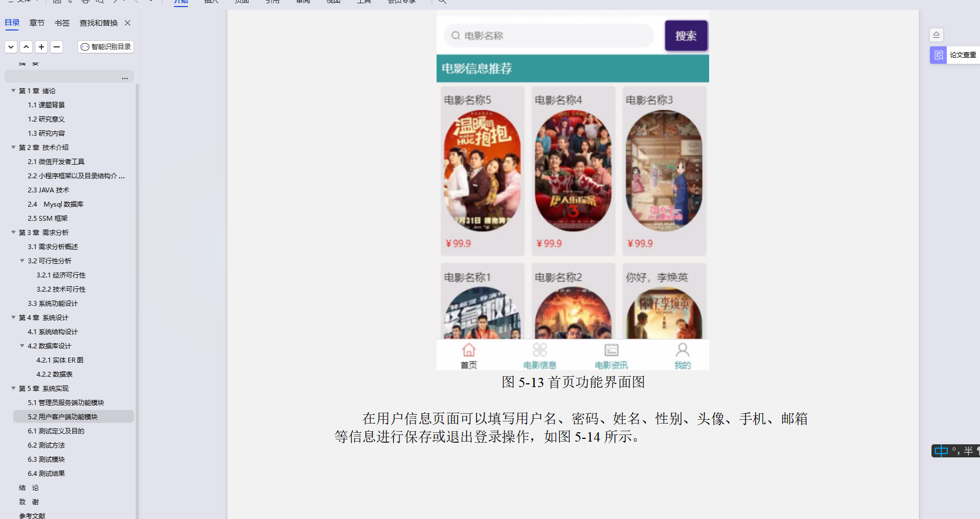Close the navigation pane with its X button
The width and height of the screenshot is (980, 519).
(127, 23)
